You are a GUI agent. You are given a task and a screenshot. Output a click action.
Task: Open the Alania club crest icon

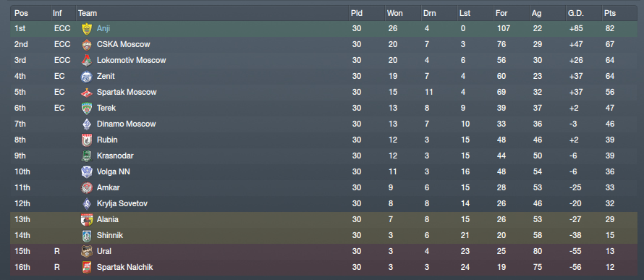pos(87,220)
